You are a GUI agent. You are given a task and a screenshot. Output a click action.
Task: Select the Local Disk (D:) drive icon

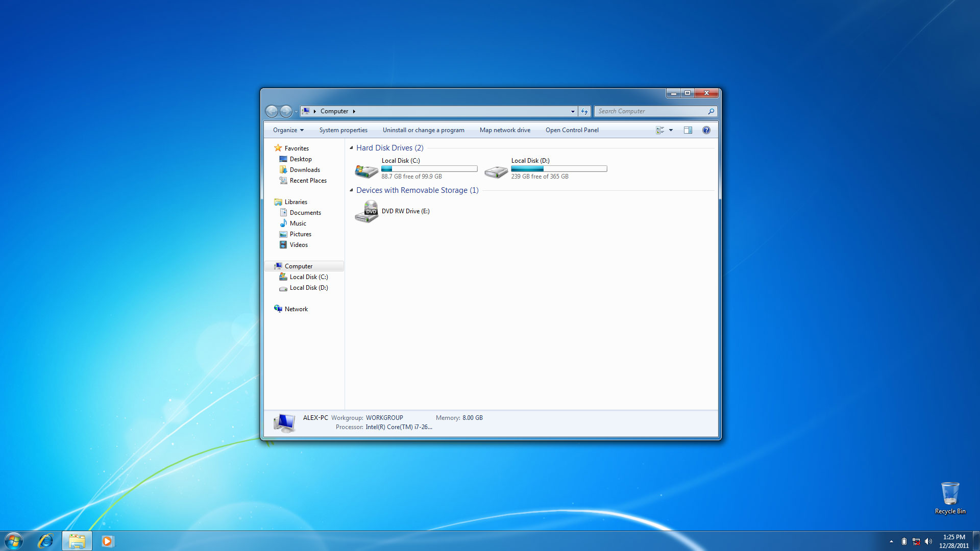[x=496, y=170]
